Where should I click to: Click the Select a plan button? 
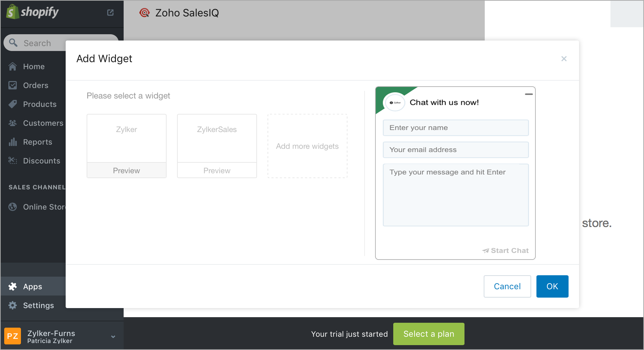(429, 334)
